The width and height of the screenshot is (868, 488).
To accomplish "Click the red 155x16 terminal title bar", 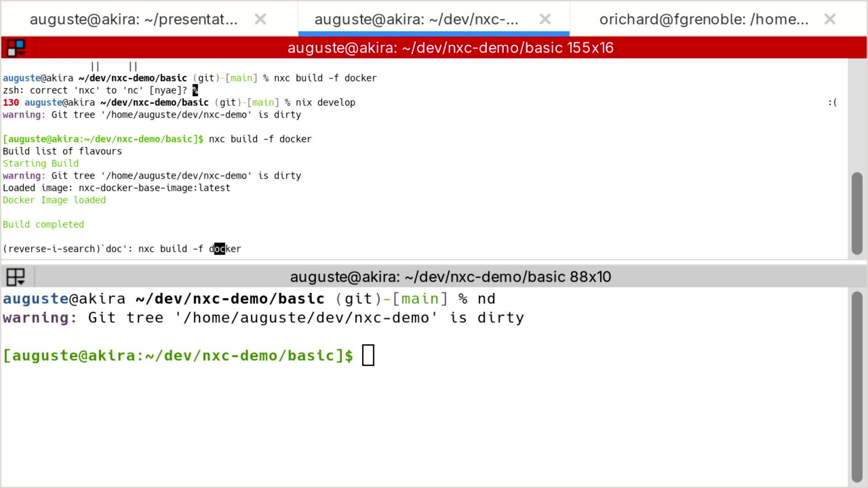I will [x=450, y=47].
